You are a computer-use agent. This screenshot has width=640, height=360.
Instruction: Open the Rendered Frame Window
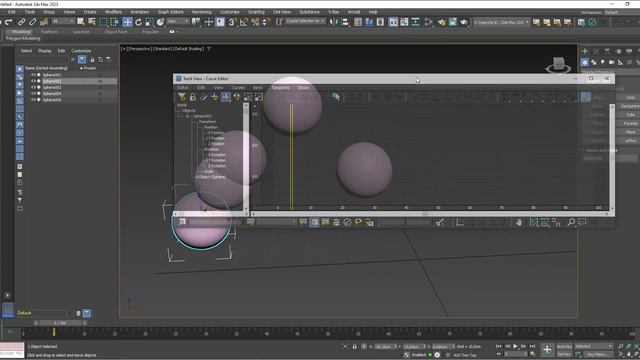tap(453, 22)
